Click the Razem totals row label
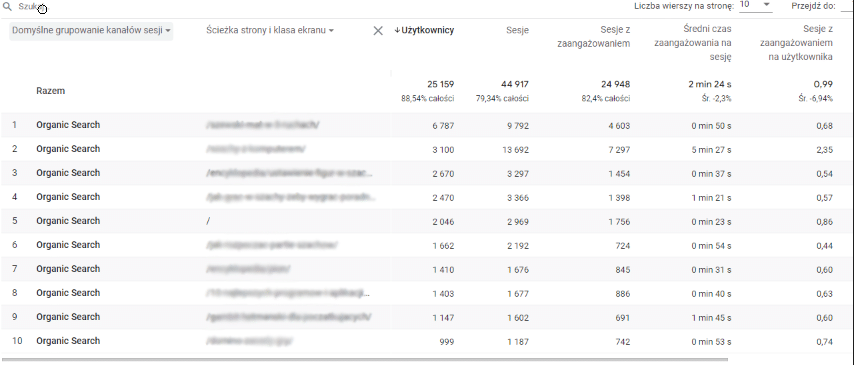This screenshot has height=365, width=854. pos(51,91)
